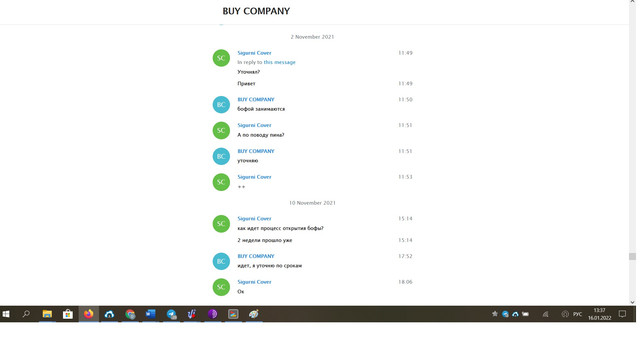Click the scrollbar down arrow
This screenshot has width=640, height=360.
coord(632,302)
